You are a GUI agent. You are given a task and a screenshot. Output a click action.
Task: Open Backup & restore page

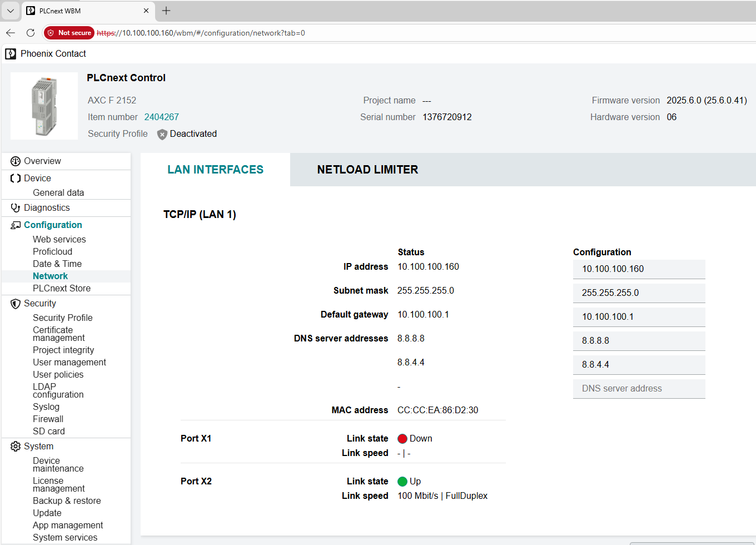click(x=67, y=501)
